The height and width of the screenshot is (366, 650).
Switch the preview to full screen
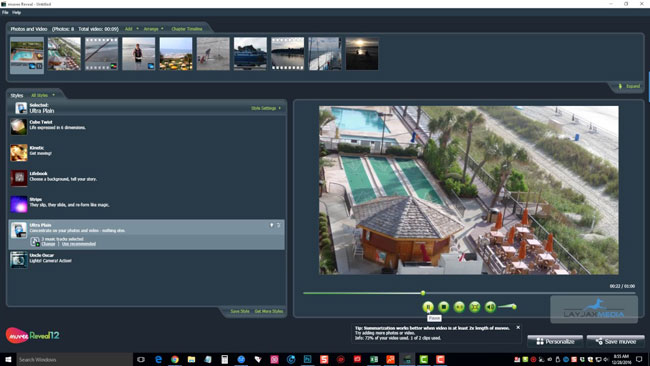coord(475,307)
